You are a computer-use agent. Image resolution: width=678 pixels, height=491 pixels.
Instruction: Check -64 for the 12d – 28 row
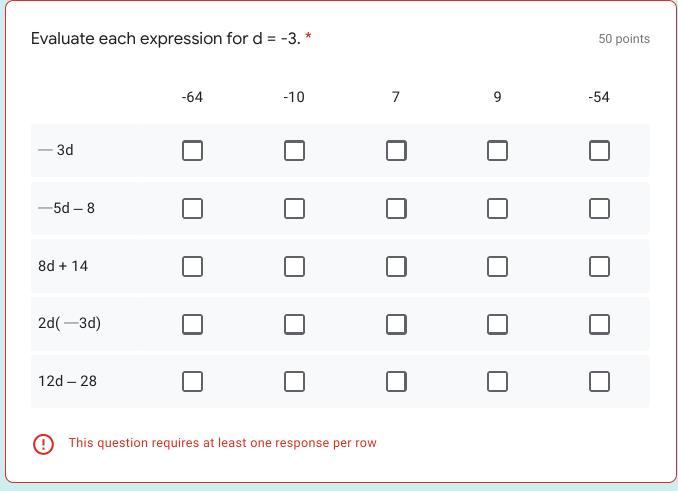point(193,381)
